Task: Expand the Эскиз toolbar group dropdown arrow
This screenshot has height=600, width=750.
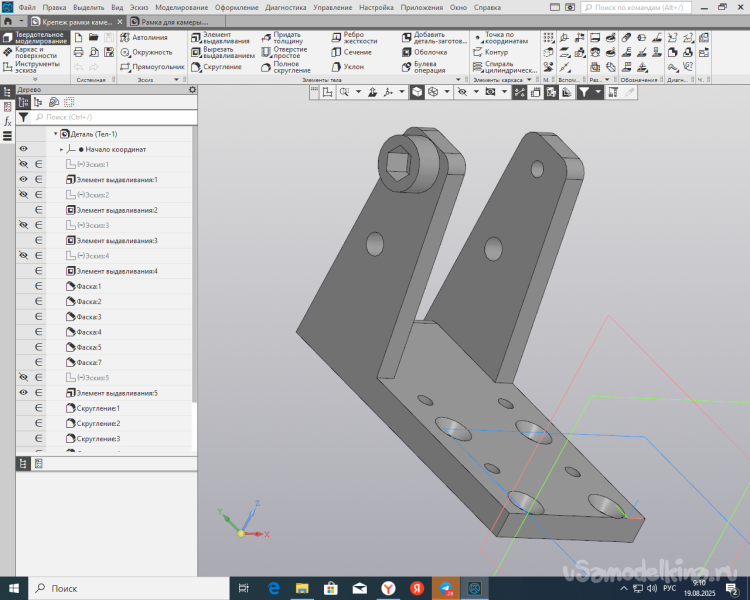Action: (175, 80)
